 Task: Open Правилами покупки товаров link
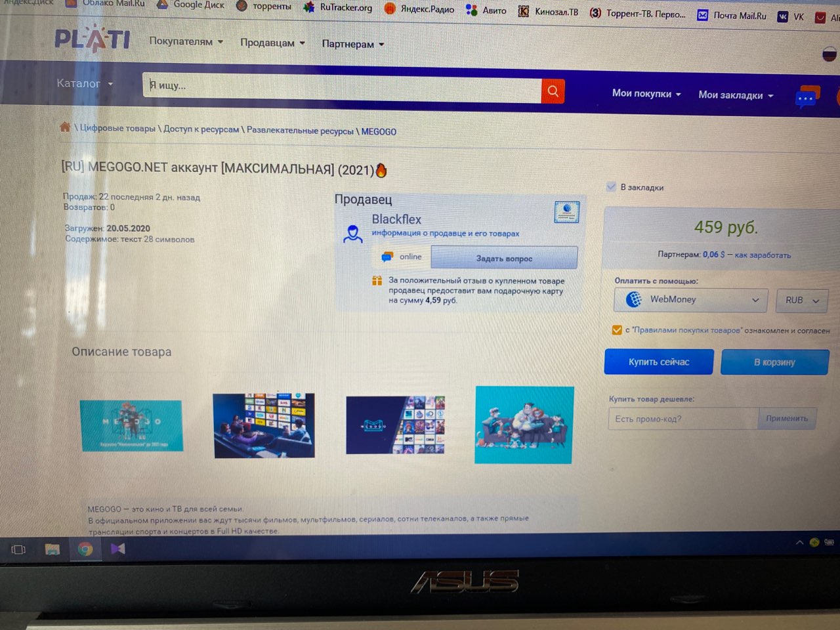[x=687, y=330]
